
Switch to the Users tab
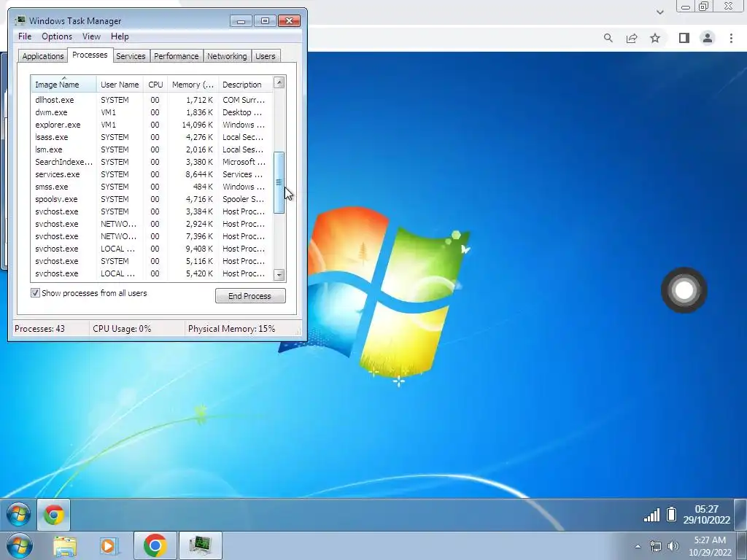tap(266, 56)
